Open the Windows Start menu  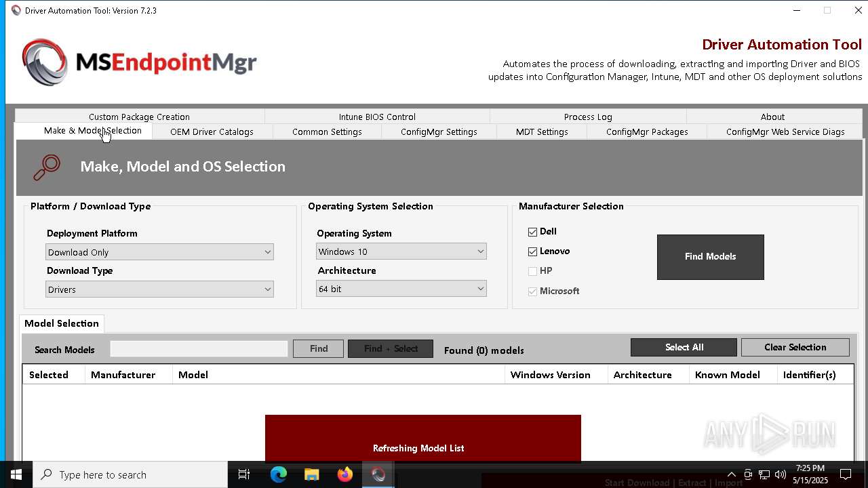tap(16, 474)
